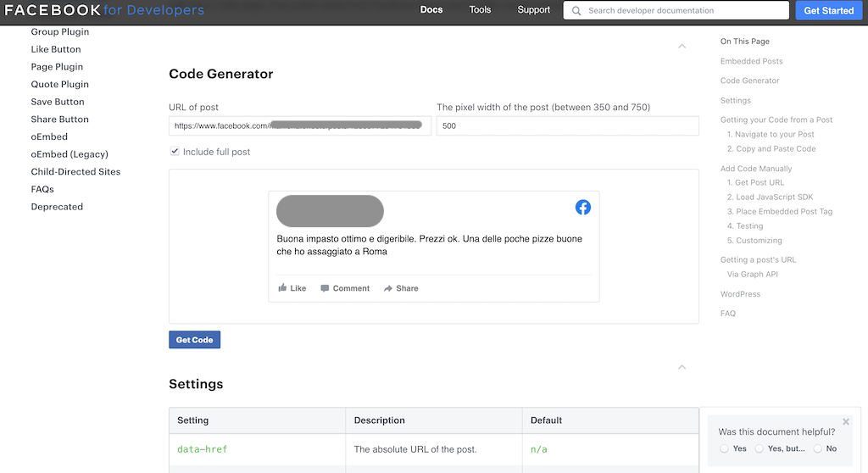Jump to Embedded Posts on this page

click(x=751, y=61)
